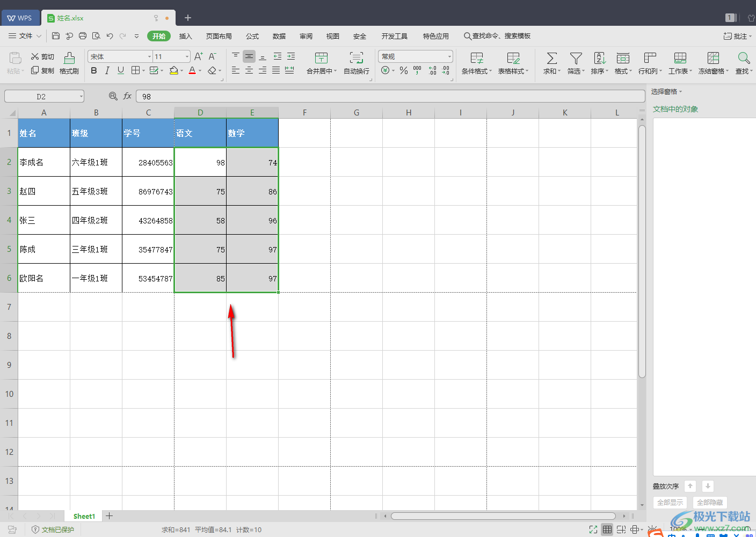Click the Freeze Panes (冻结窗格) icon

coord(713,58)
